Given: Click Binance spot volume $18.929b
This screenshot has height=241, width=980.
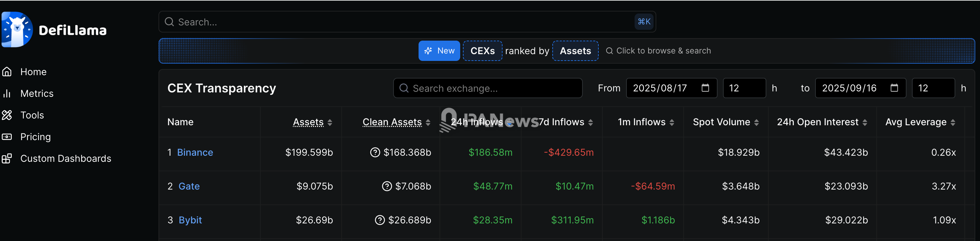Looking at the screenshot, I should (x=739, y=152).
